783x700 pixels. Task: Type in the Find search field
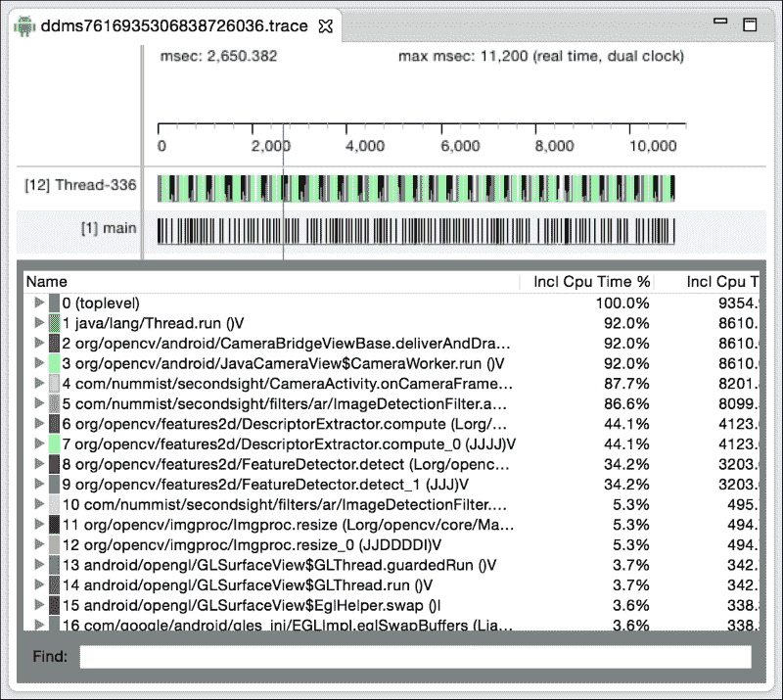click(x=415, y=656)
